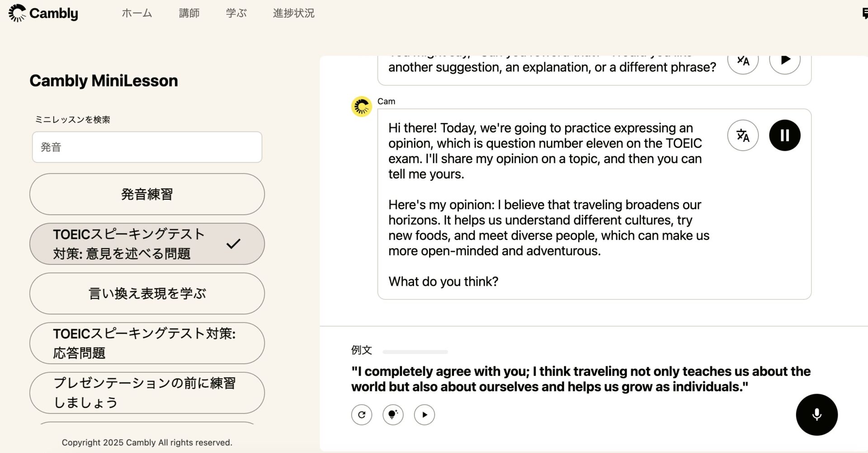This screenshot has width=868, height=453.
Task: Translate Cam's opinion message
Action: [743, 135]
